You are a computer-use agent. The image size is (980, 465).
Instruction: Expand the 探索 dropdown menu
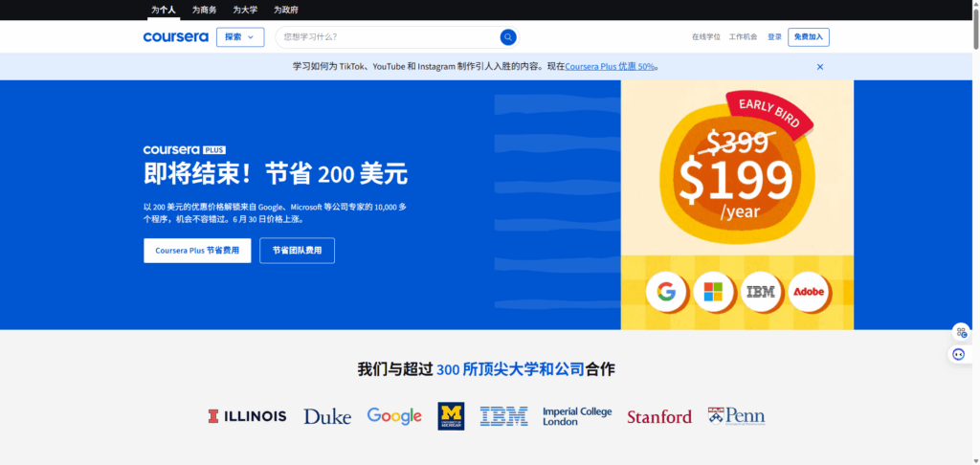point(240,37)
